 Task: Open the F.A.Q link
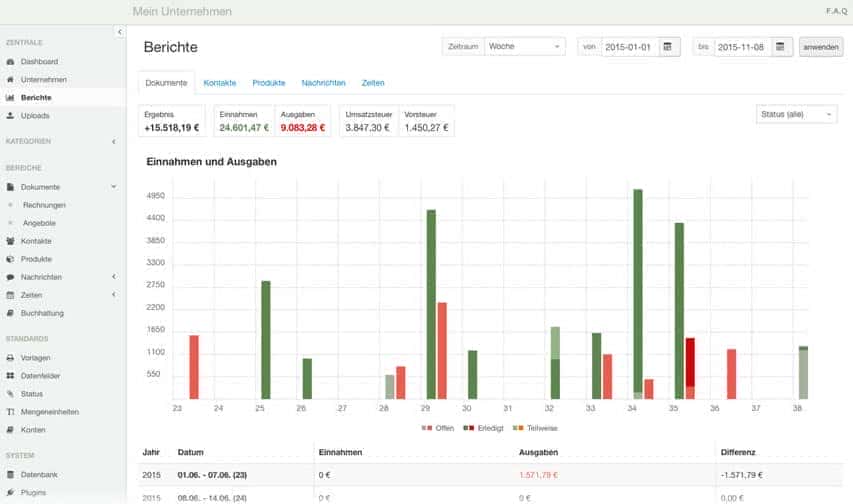coord(836,11)
